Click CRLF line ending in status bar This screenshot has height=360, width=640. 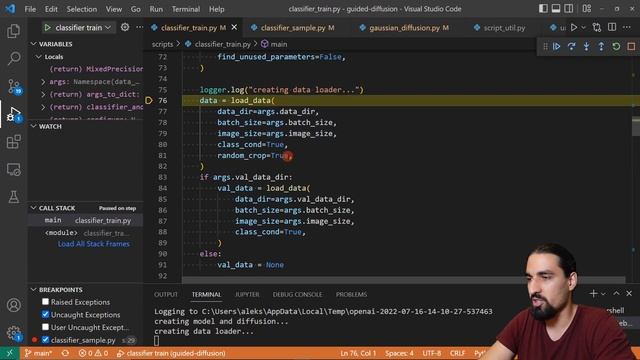click(458, 353)
